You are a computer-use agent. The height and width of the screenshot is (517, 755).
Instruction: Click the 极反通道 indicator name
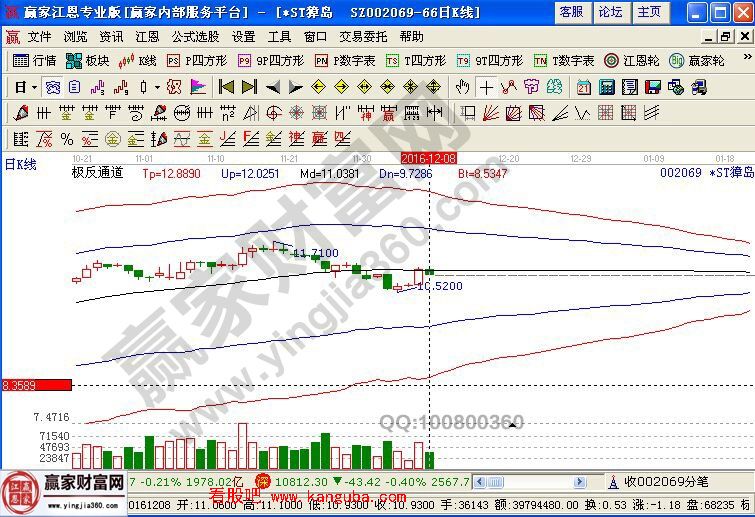coord(98,172)
